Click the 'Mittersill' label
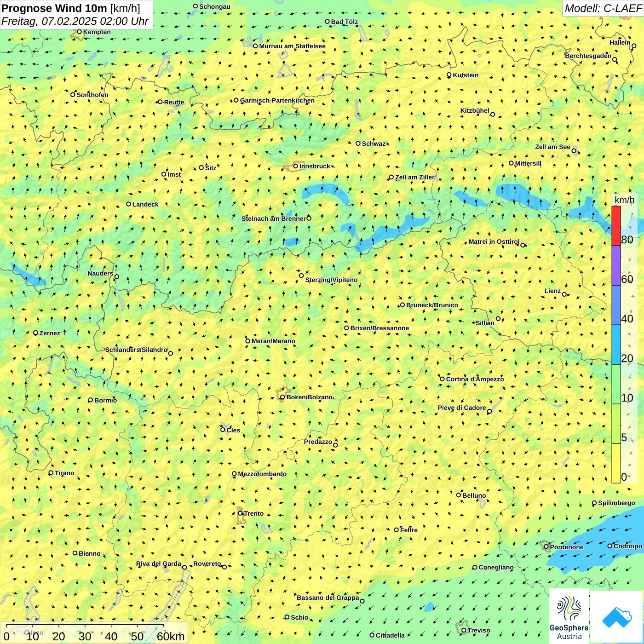This screenshot has width=644, height=644. click(528, 163)
